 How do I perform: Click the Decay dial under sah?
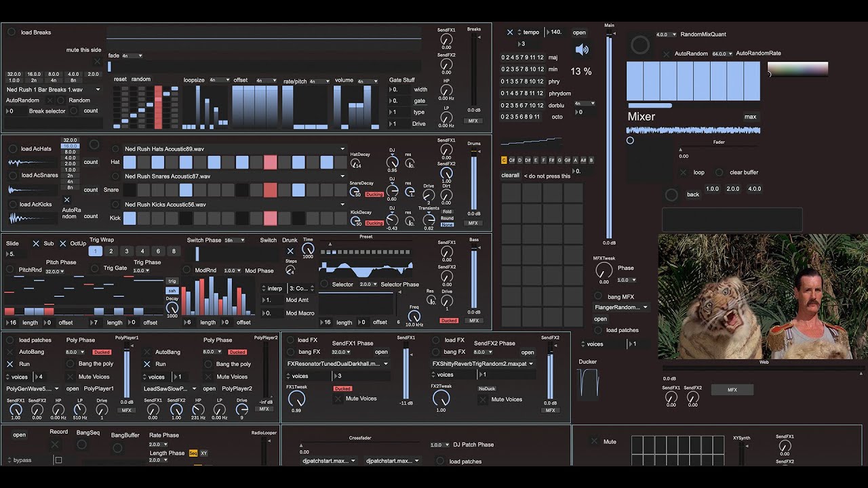coord(172,308)
